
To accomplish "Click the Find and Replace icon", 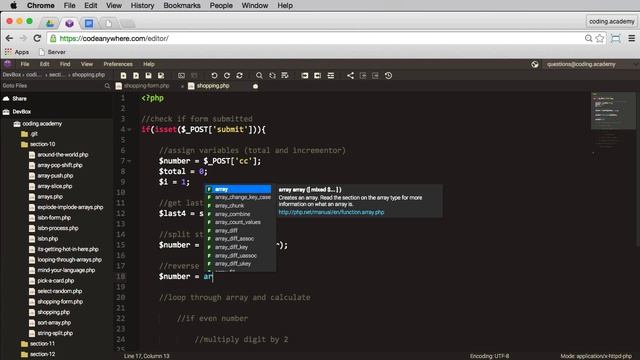I will [272, 76].
